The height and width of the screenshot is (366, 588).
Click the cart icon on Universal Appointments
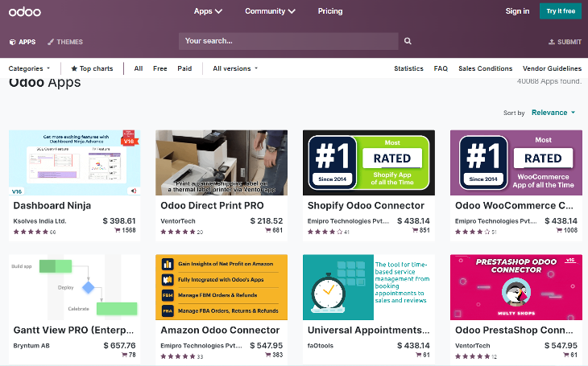coord(419,355)
